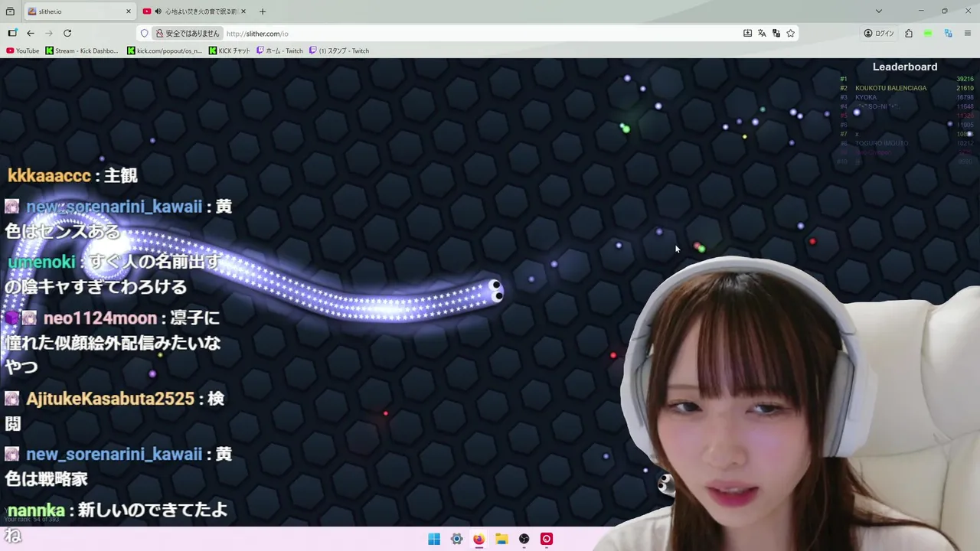Screen dimensions: 980x551
Task: Go back one page
Action: [31, 34]
